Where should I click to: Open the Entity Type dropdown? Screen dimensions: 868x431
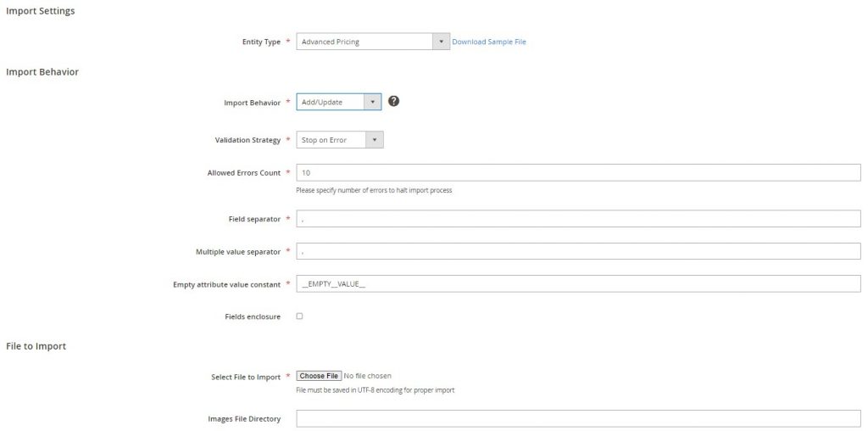pyautogui.click(x=372, y=42)
